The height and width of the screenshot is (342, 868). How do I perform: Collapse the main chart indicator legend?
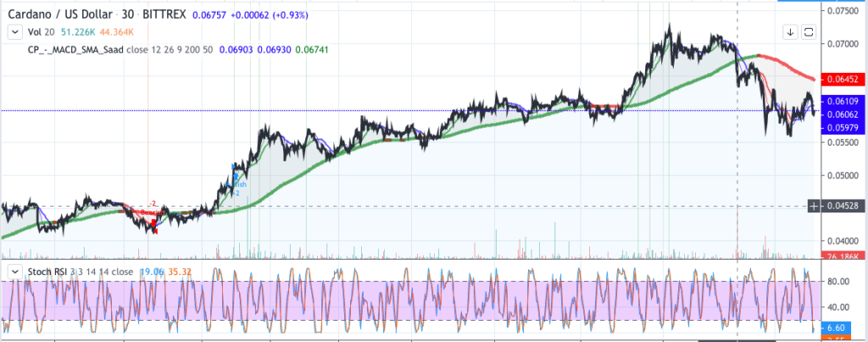14,33
